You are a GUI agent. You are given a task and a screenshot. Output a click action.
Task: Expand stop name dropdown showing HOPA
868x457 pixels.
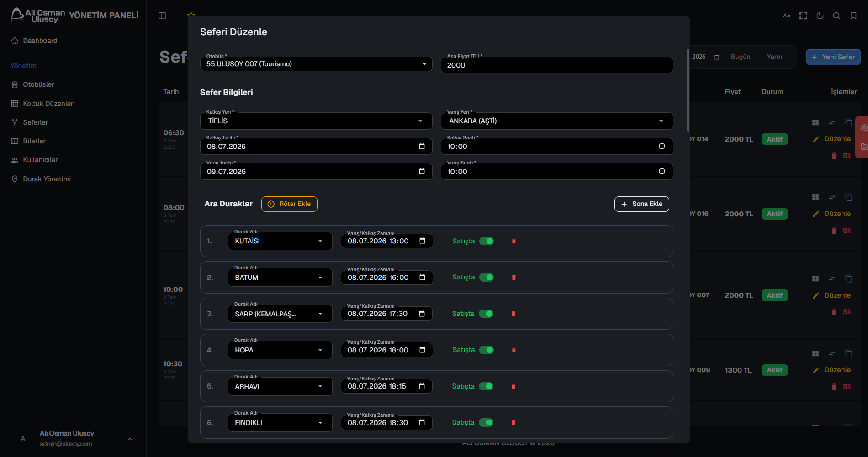(280, 350)
